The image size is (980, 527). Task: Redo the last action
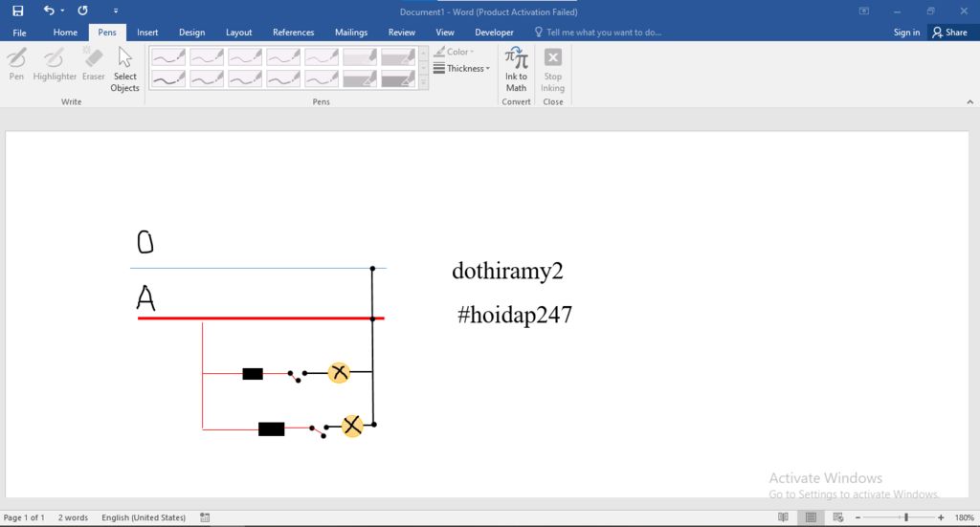point(82,11)
